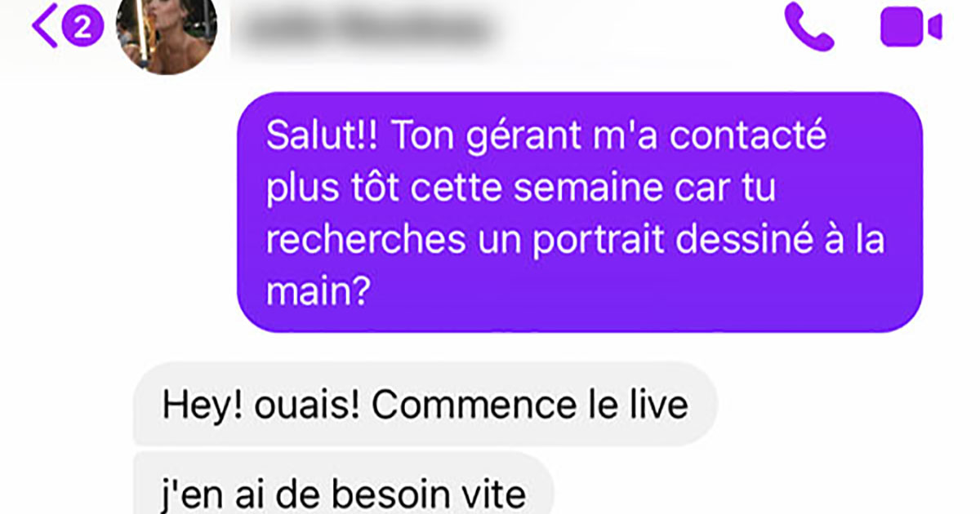Start a video call with camera icon
980x514 pixels.
(x=911, y=28)
